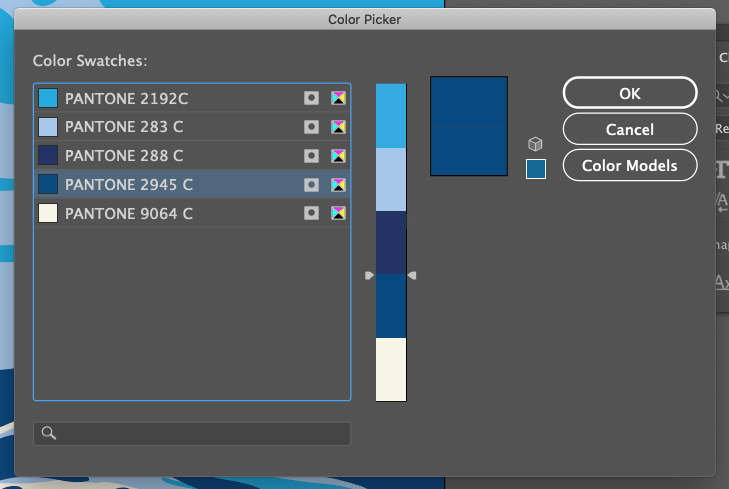Viewport: 729px width, 489px height.
Task: Cancel the Color Picker dialog
Action: [630, 129]
